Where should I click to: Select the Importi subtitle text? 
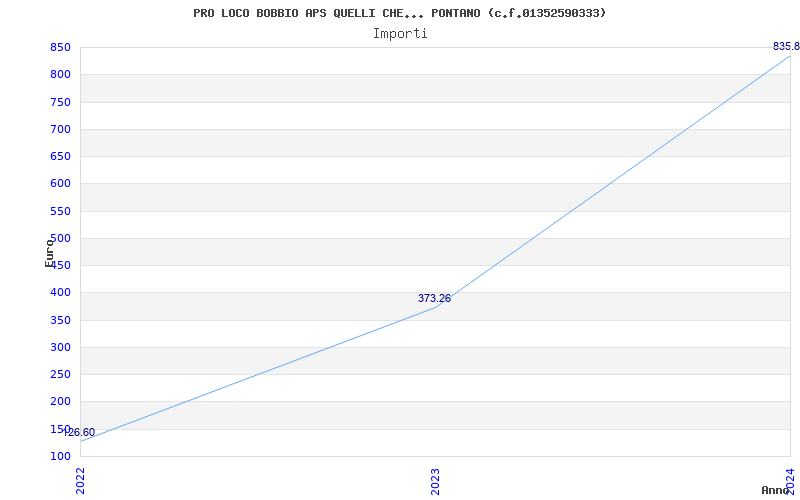point(400,34)
